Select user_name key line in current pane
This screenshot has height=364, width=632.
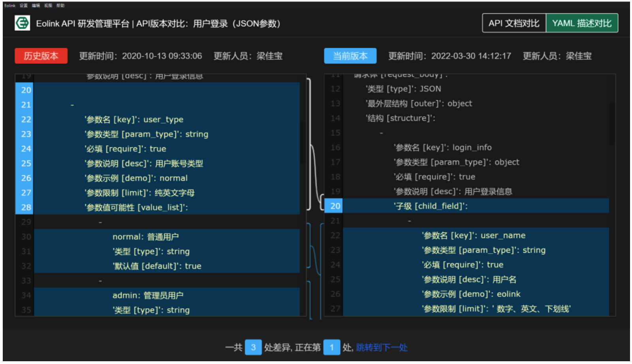click(473, 236)
